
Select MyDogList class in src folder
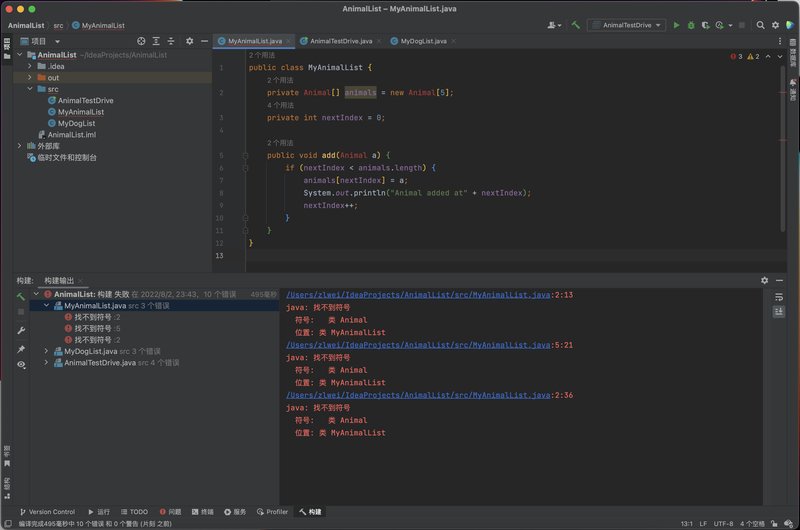click(76, 123)
